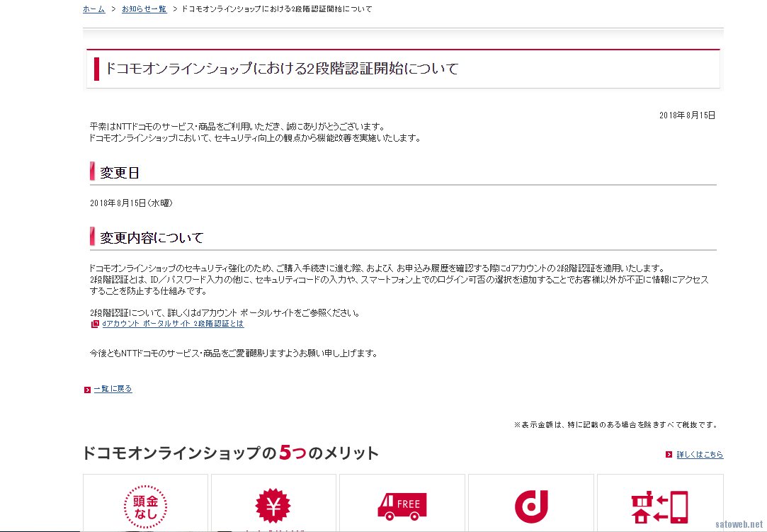Go to お知らせ一覧 breadcrumb link

144,9
